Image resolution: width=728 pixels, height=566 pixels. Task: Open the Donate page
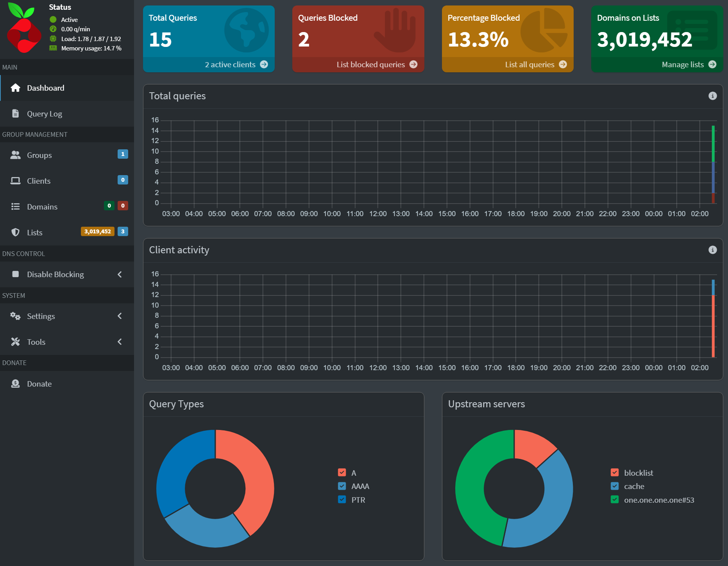[67, 384]
